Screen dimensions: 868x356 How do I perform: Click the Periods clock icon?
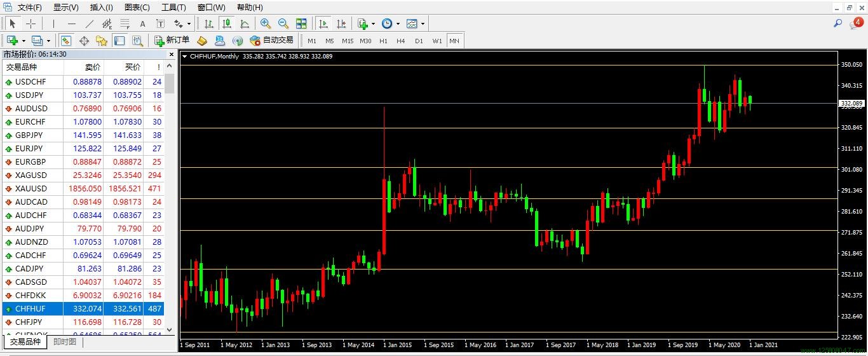coord(387,24)
